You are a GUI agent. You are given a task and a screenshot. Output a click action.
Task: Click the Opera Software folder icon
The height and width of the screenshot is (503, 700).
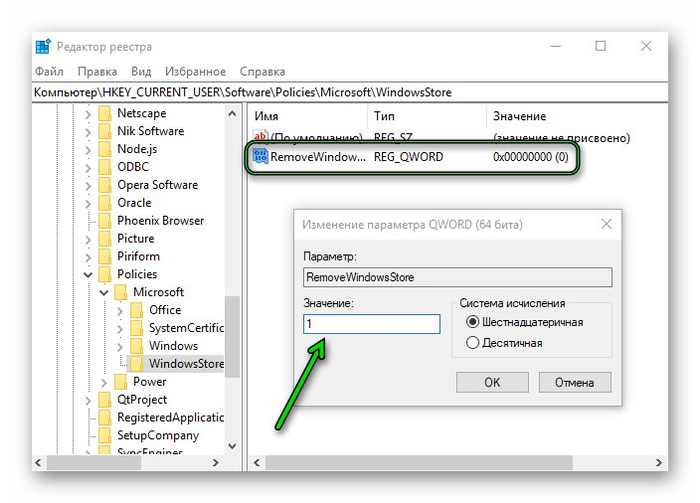tap(105, 185)
